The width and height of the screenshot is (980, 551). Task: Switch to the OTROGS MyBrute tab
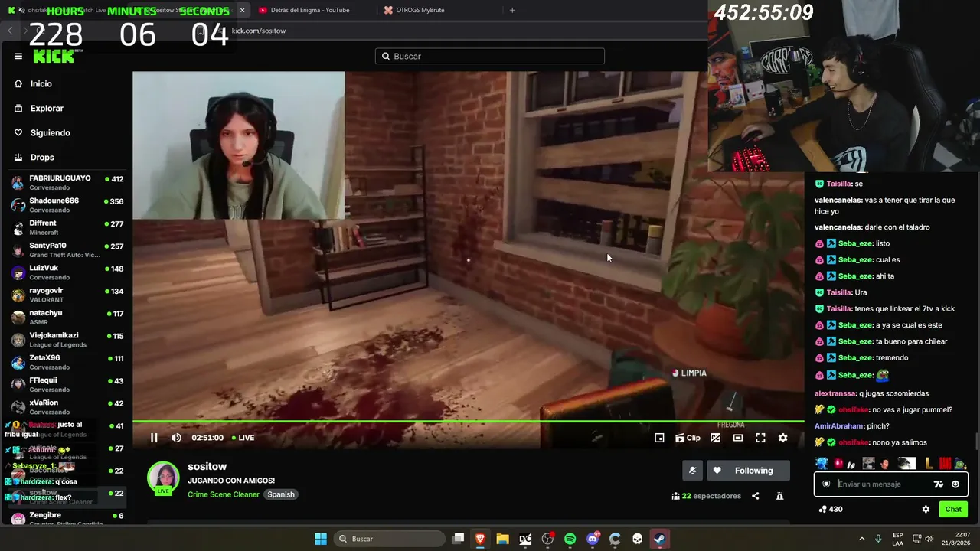point(420,10)
